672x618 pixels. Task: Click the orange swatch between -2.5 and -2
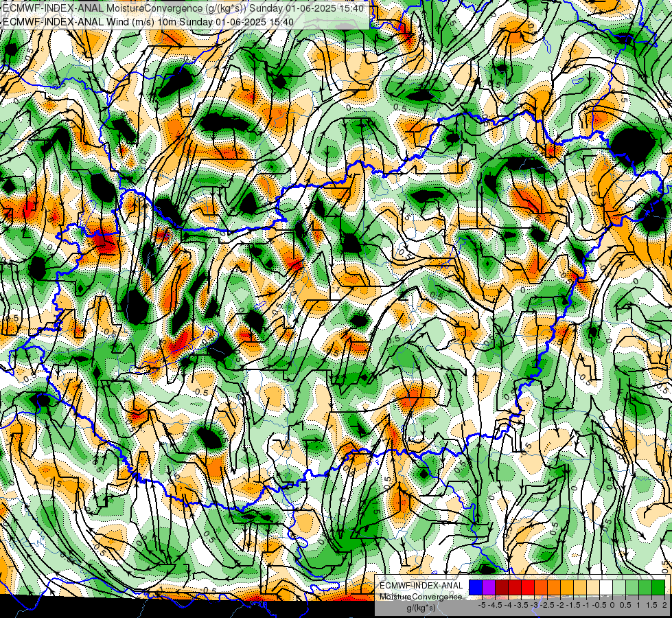[x=554, y=588]
